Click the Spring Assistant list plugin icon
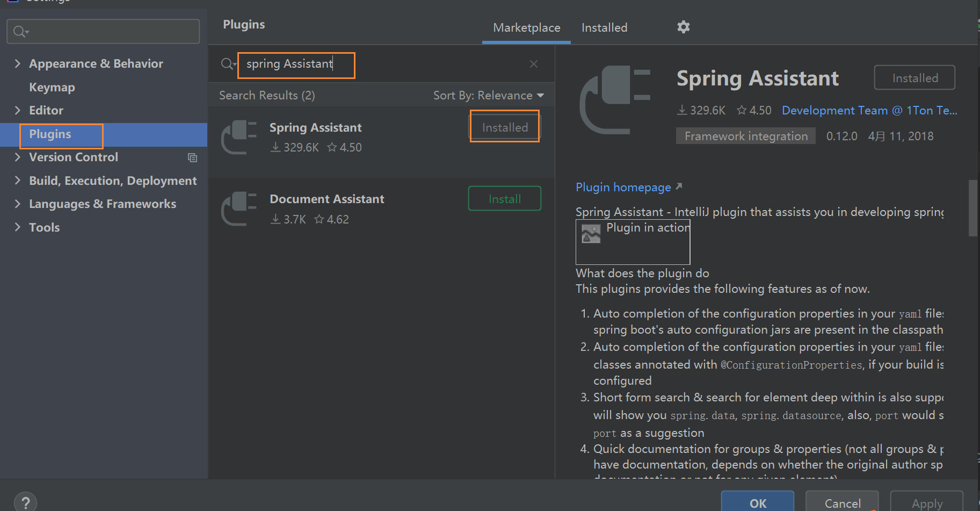Screen dimensions: 980x511 tap(239, 138)
